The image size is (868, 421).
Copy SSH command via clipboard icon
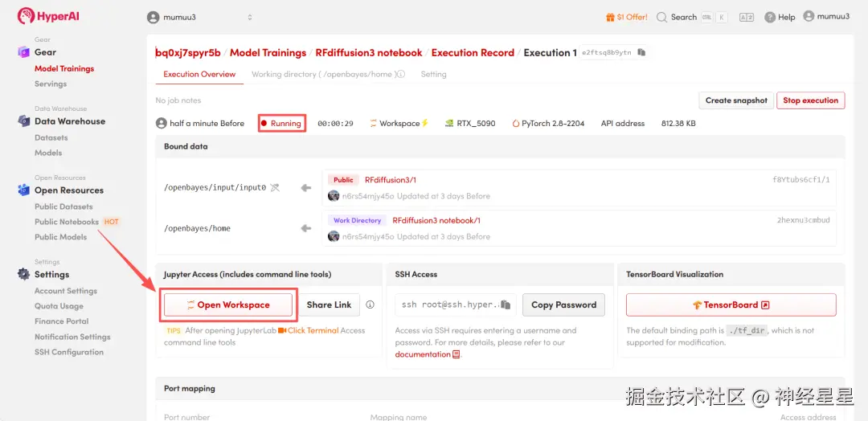(x=505, y=305)
